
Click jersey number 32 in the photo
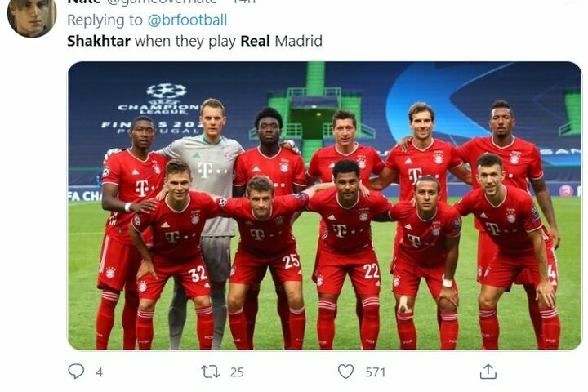pos(198,274)
